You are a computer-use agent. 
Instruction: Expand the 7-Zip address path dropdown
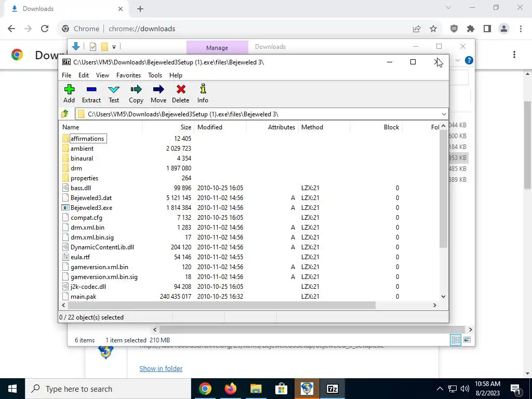444,114
